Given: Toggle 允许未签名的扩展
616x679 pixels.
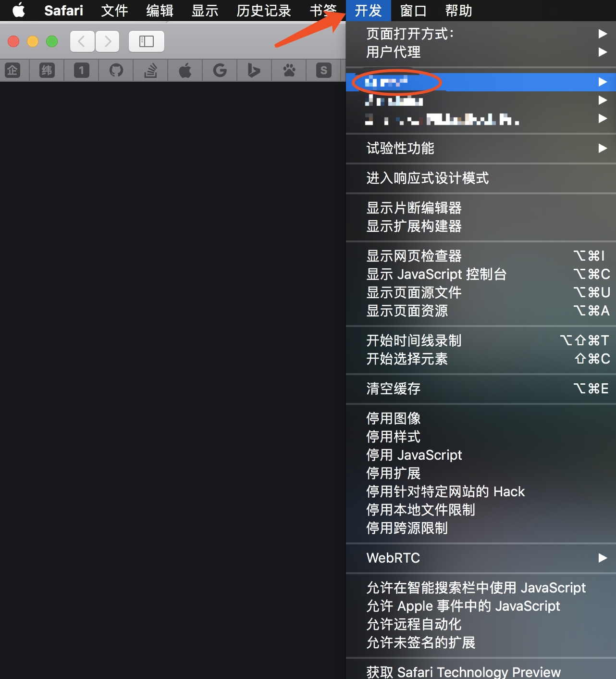Looking at the screenshot, I should (x=481, y=642).
